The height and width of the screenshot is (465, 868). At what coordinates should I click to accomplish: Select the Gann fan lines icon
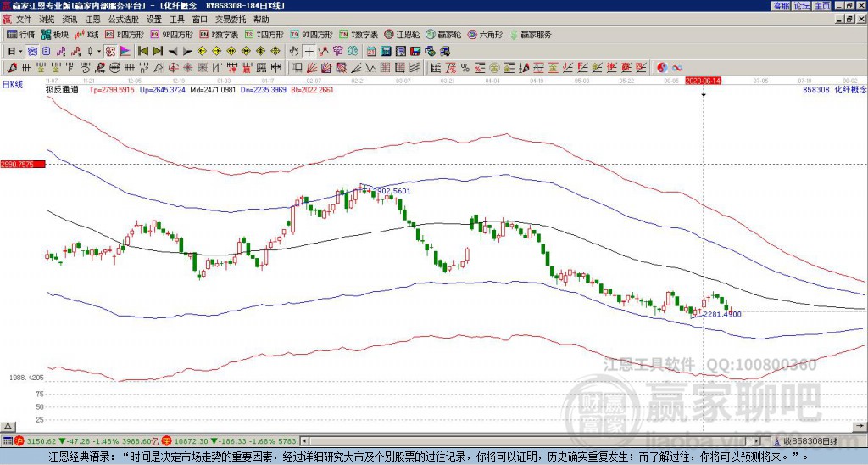click(312, 68)
